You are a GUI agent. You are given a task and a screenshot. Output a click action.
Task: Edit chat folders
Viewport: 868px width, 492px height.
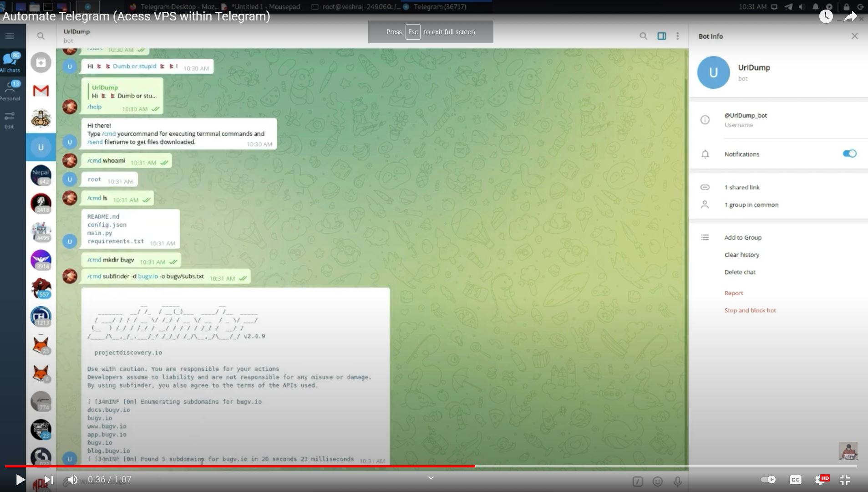pos(10,120)
